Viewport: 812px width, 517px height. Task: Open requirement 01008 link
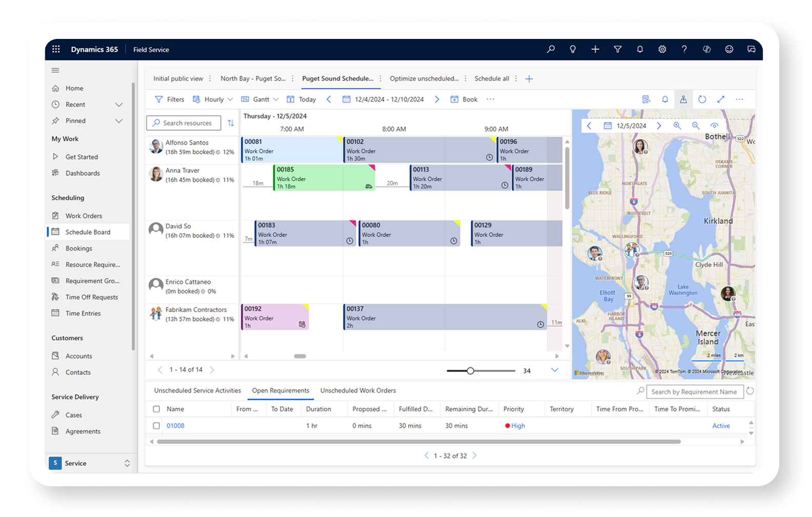[x=175, y=426]
